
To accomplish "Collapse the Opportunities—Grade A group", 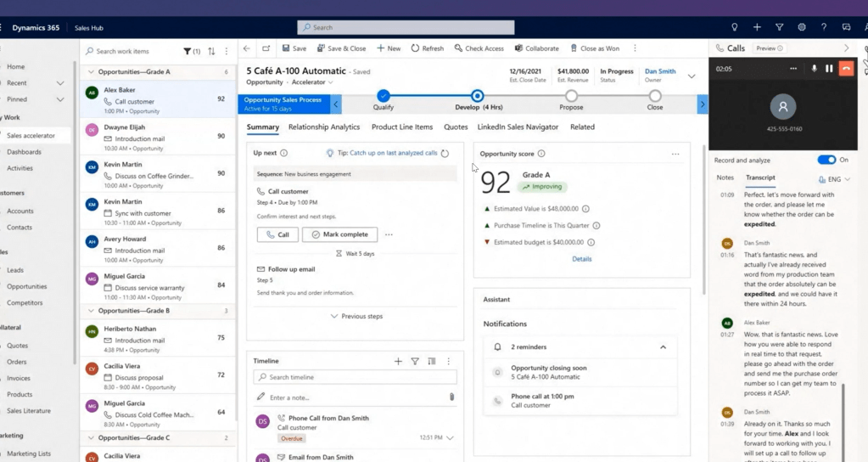I will coord(92,72).
